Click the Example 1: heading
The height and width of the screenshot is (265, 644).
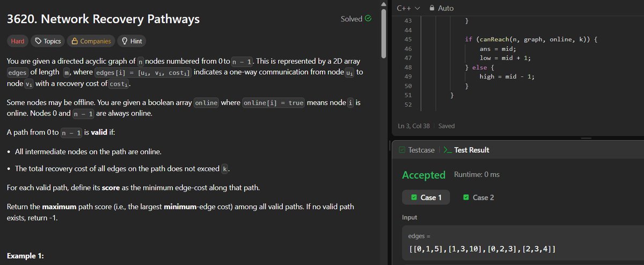coord(25,256)
